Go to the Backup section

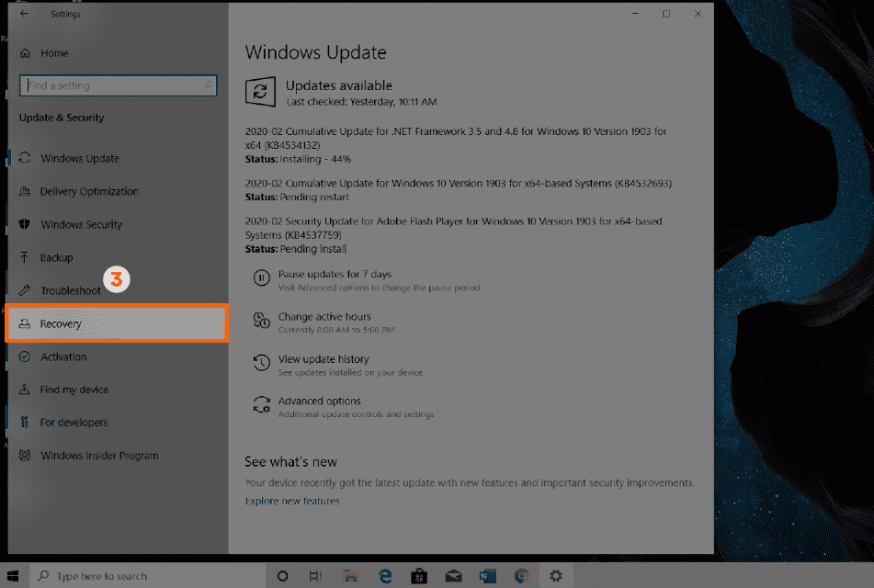point(119,257)
